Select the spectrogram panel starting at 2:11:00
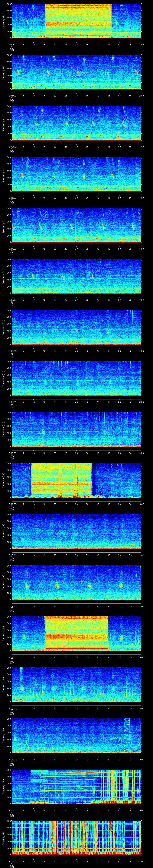153x868 pixels. [76, 582]
